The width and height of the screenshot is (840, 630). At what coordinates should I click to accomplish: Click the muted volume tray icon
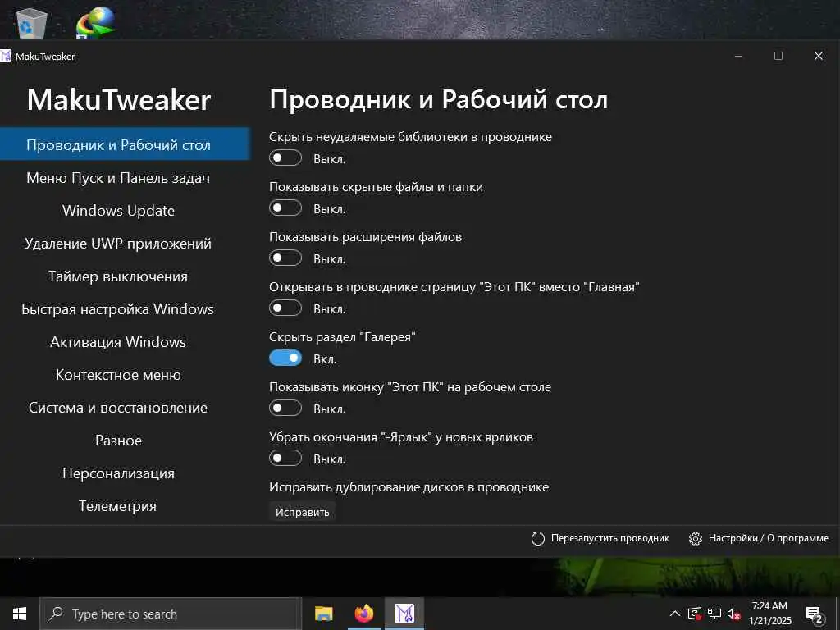coord(734,614)
